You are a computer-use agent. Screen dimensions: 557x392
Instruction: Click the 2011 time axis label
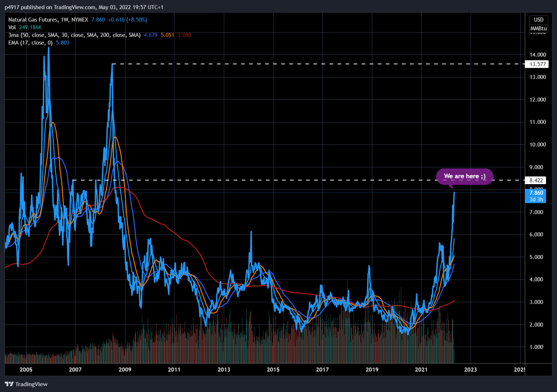174,369
